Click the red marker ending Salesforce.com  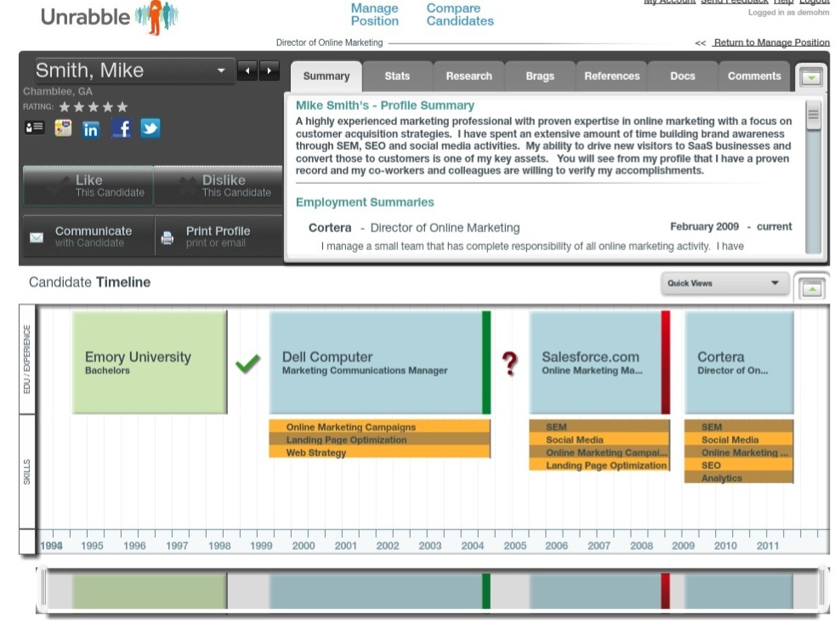click(666, 362)
